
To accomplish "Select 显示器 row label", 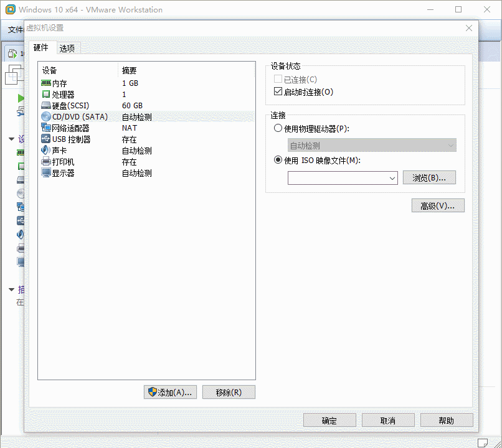I will [x=63, y=173].
